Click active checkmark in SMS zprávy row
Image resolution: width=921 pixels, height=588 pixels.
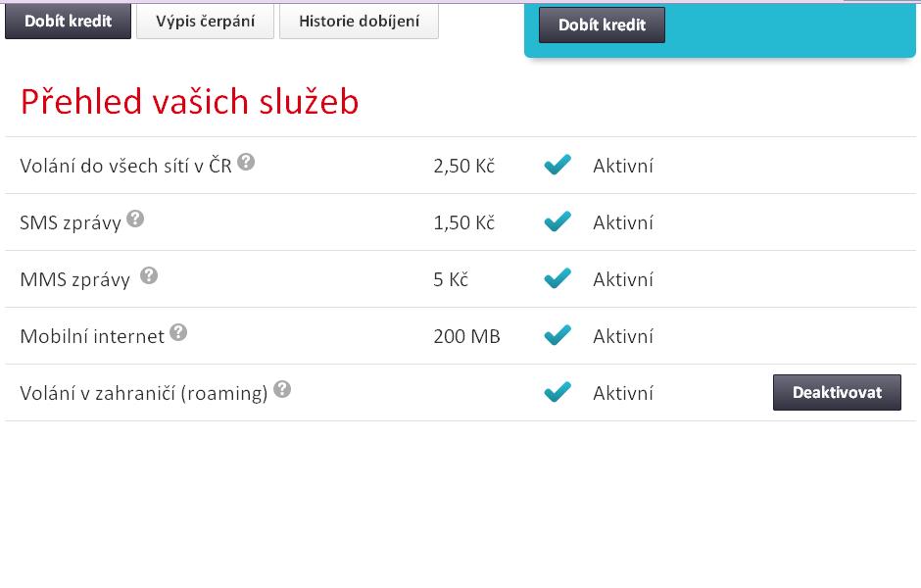557,222
